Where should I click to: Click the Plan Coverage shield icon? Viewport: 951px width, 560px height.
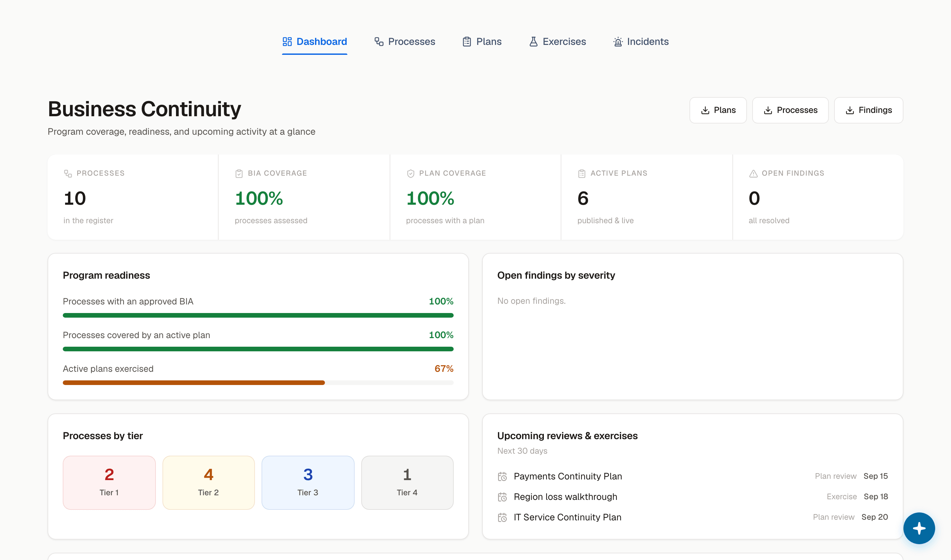pyautogui.click(x=410, y=174)
